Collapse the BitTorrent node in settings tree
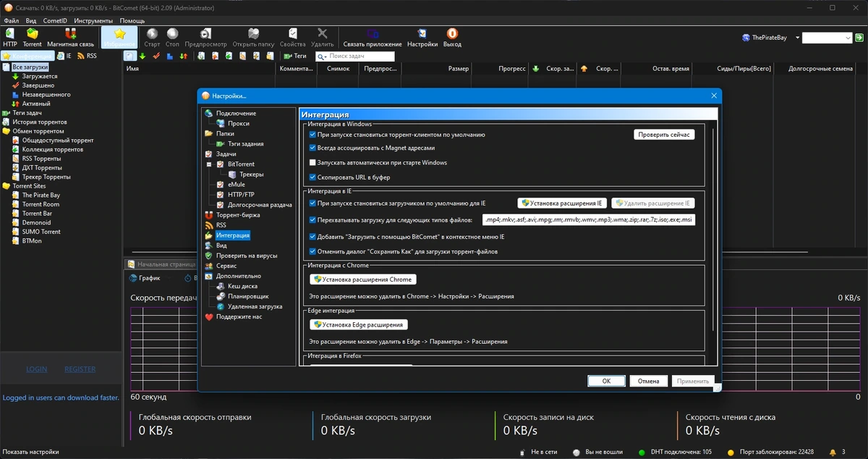Screen dimensions: 868x459 coord(210,164)
